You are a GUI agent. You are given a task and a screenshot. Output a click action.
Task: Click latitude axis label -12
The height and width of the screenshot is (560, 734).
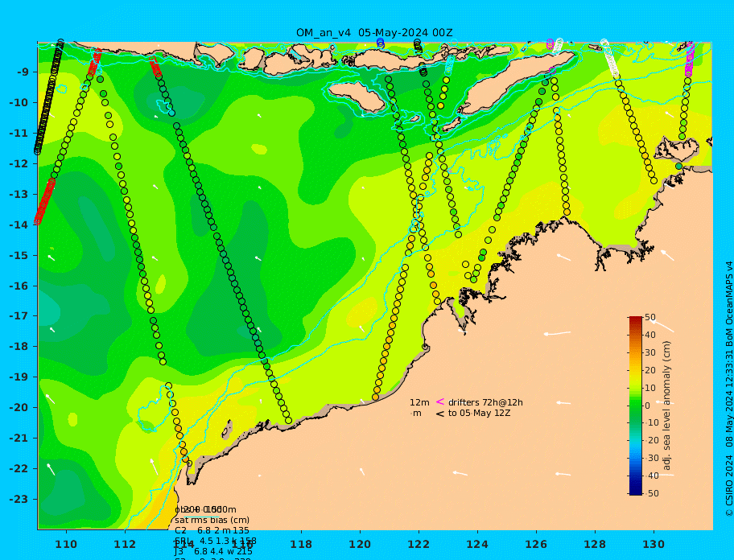[x=19, y=164]
